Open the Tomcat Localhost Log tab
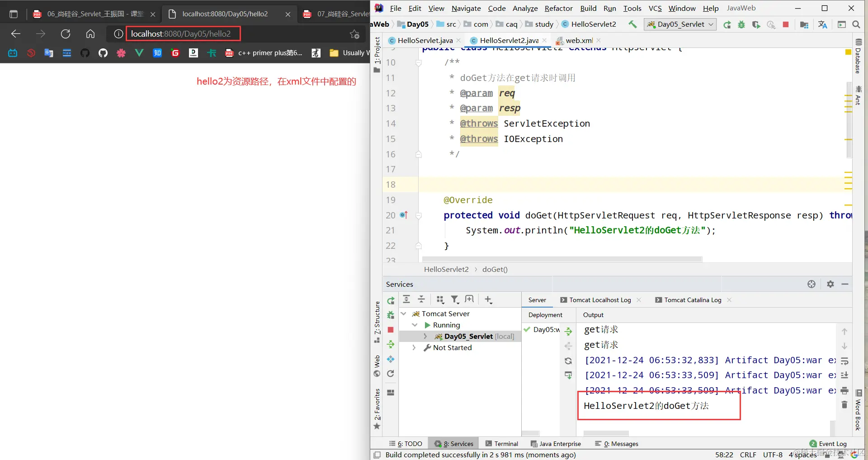 (x=600, y=300)
